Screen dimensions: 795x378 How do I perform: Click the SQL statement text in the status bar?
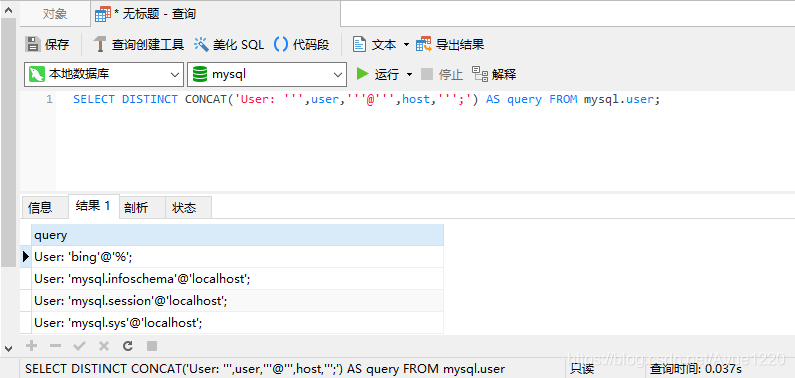pos(265,369)
